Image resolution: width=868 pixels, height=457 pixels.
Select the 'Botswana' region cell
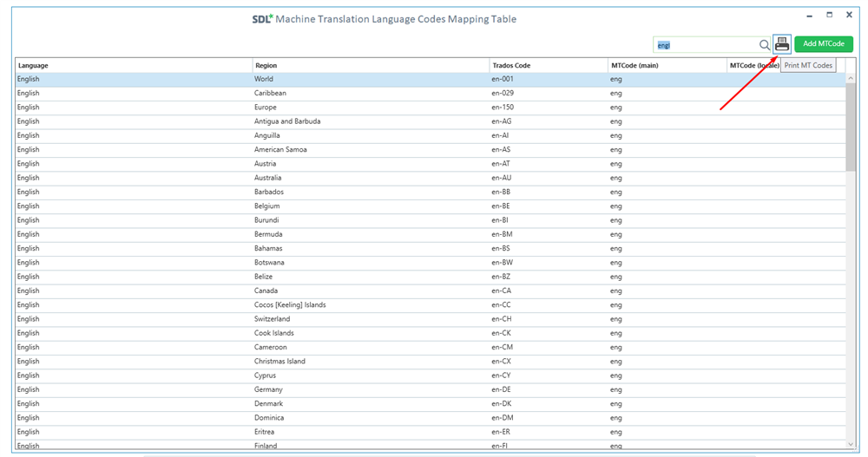371,262
